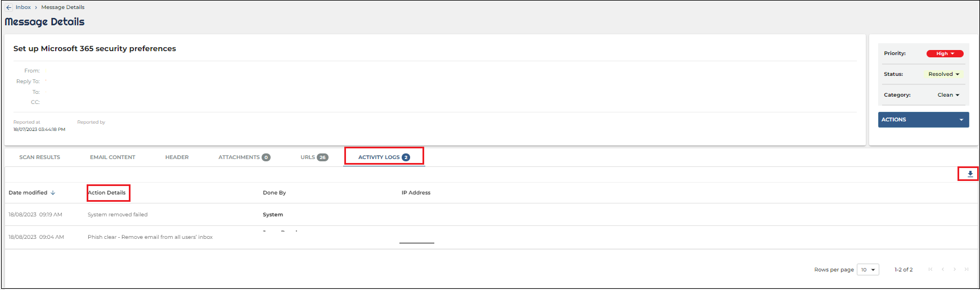
Task: Click the back arrow icon beside Inbox
Action: coord(8,7)
